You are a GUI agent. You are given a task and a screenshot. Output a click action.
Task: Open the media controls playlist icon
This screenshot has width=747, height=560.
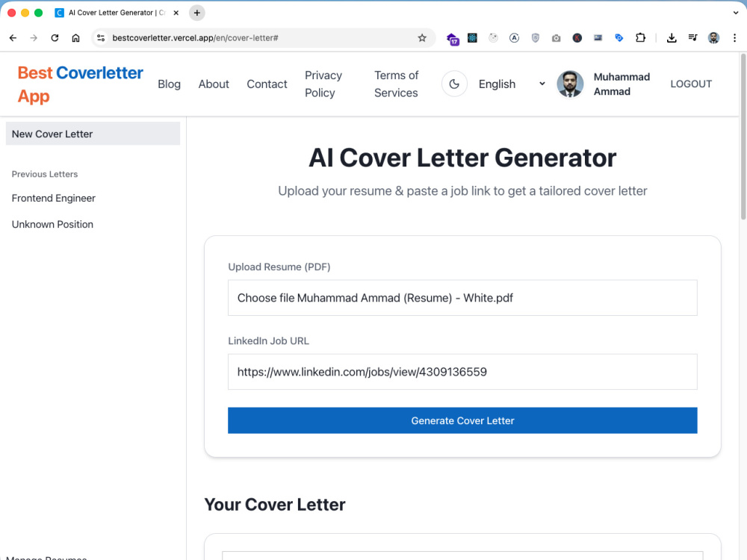692,37
